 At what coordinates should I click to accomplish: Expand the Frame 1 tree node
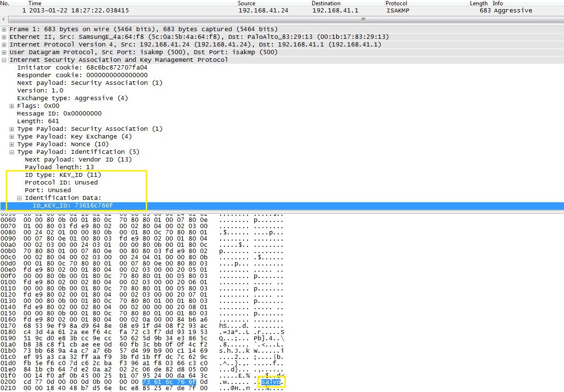(4, 29)
